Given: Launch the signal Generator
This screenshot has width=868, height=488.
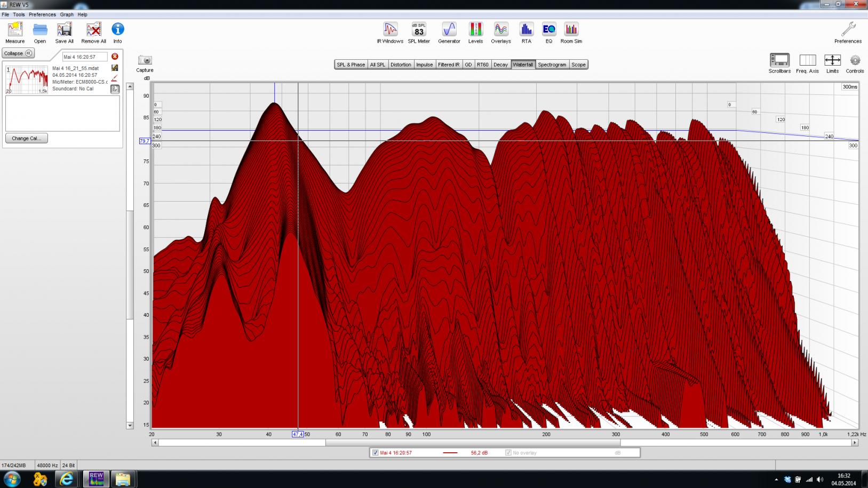Looking at the screenshot, I should click(x=449, y=33).
